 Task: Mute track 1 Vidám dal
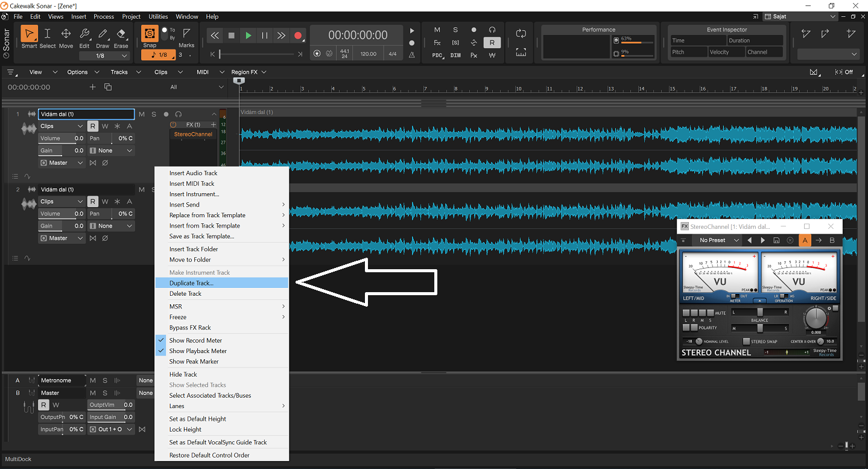(x=142, y=114)
